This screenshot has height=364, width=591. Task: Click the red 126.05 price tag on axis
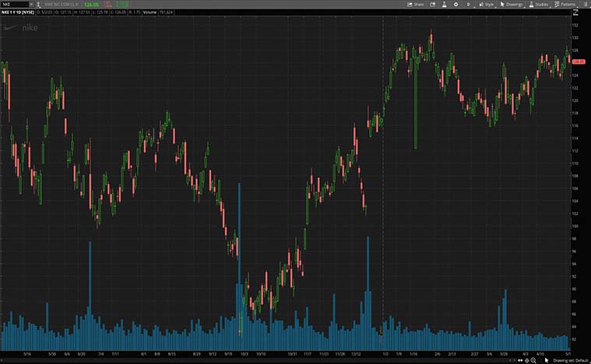point(579,61)
